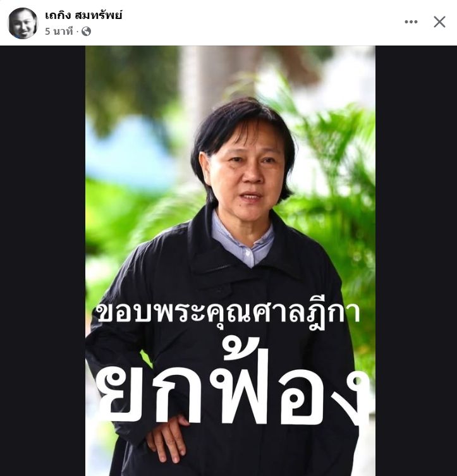Click the author name เถกิง สมทรัพย์
The image size is (457, 476).
[83, 15]
